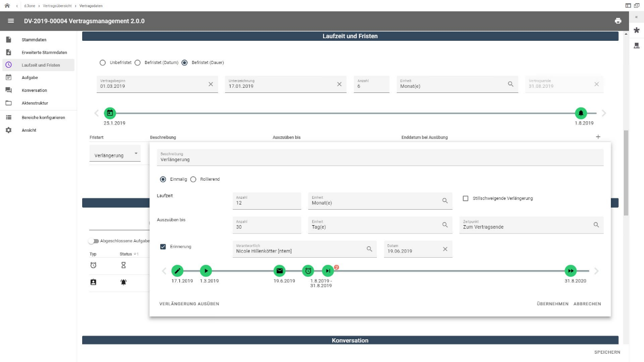644x362 pixels.
Task: Click the alarm clock timeline marker
Action: pyautogui.click(x=308, y=271)
